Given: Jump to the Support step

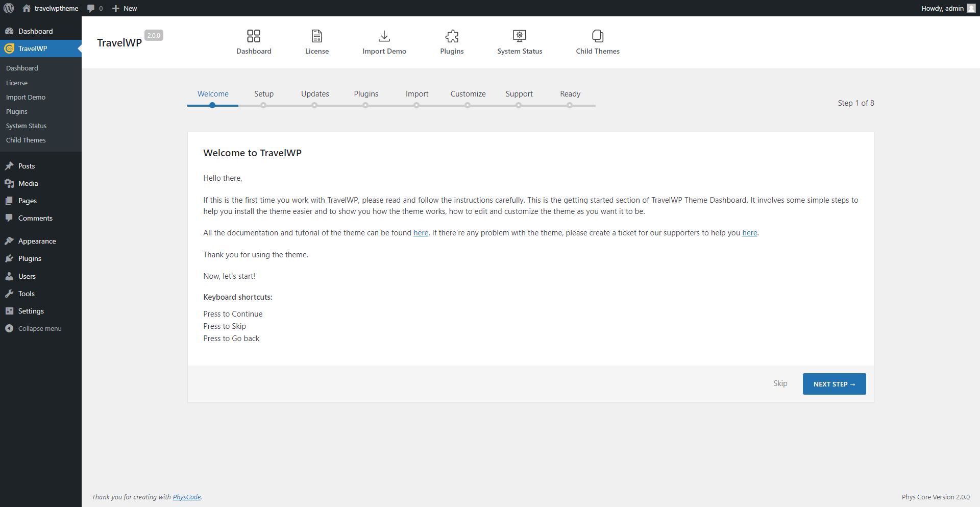Looking at the screenshot, I should [x=519, y=94].
